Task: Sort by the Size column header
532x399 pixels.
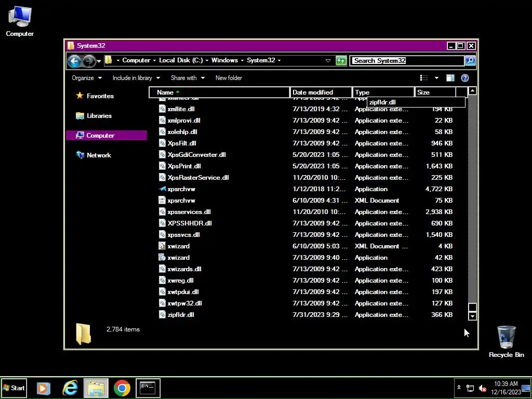Action: point(435,92)
